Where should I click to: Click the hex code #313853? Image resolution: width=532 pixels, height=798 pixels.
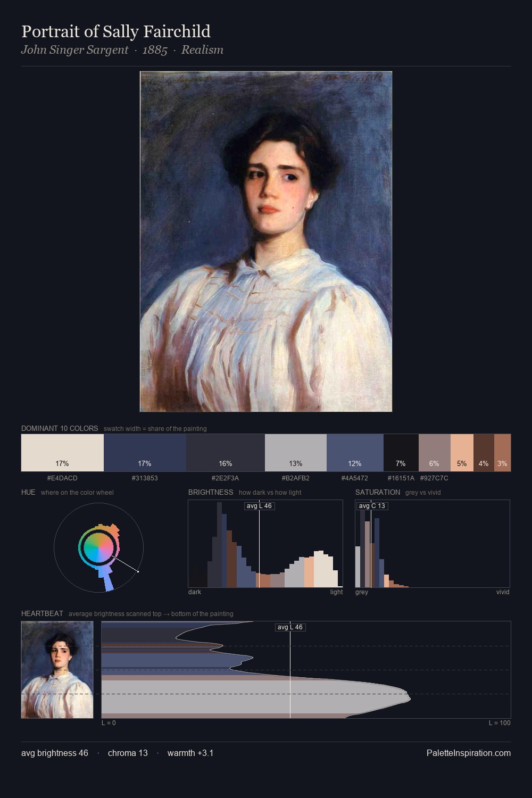145,478
